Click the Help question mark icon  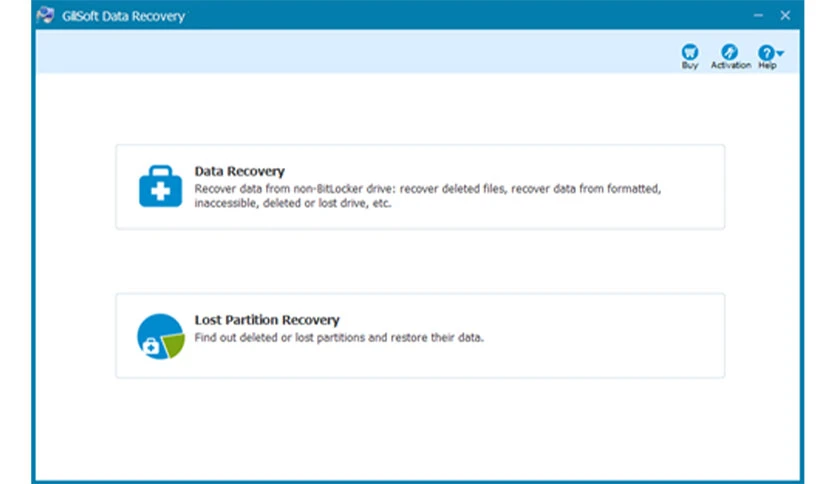[766, 52]
